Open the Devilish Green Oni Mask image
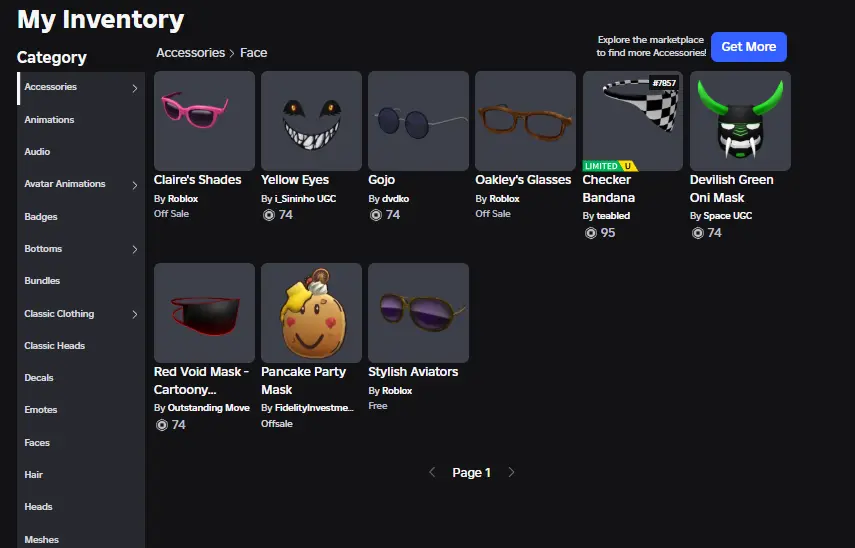The height and width of the screenshot is (548, 855). point(740,121)
